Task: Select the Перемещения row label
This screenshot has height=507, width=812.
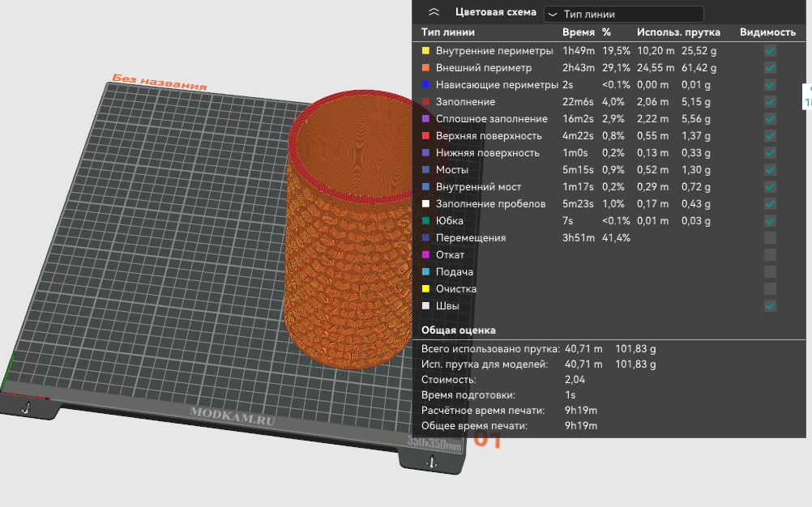Action: 471,238
